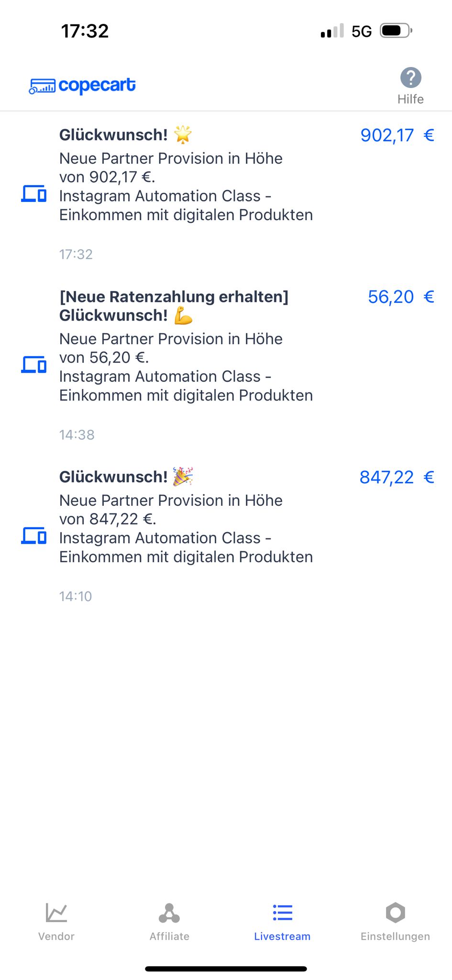
Task: Tap device icon beside 902,17 € notification
Action: point(34,194)
